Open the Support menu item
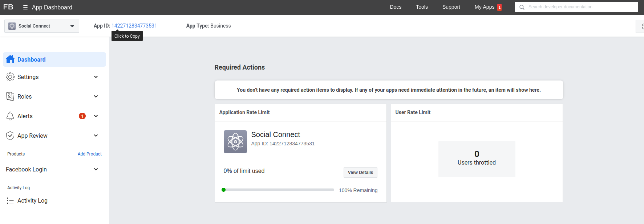The width and height of the screenshot is (644, 224). tap(451, 7)
